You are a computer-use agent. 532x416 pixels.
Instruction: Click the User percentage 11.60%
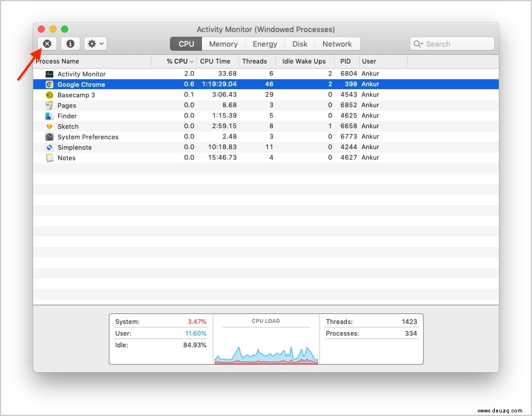pyautogui.click(x=196, y=333)
